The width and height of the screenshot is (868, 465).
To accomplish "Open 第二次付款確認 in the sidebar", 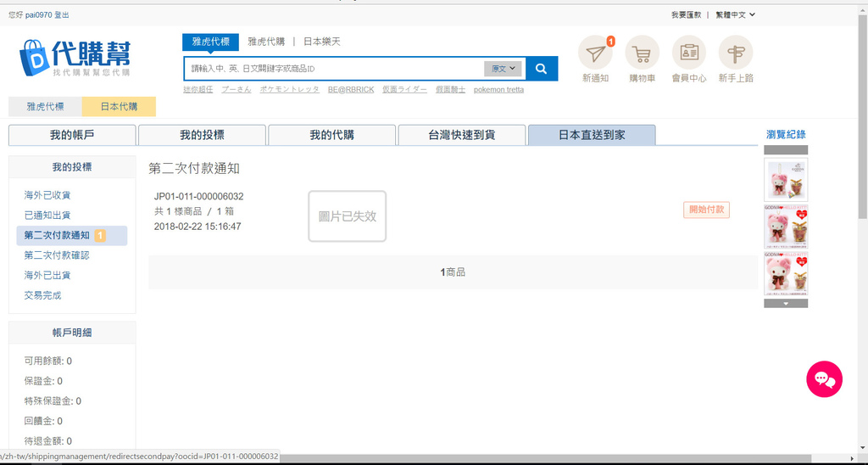I will pyautogui.click(x=57, y=255).
